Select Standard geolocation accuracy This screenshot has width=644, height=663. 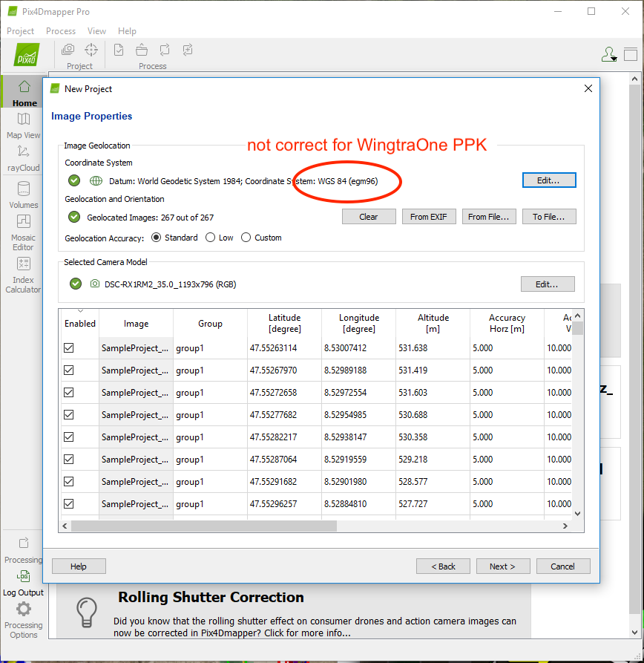(x=157, y=238)
